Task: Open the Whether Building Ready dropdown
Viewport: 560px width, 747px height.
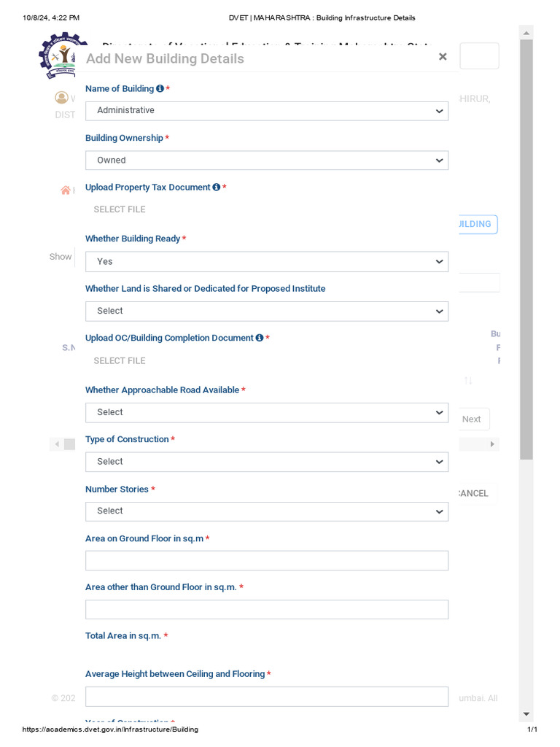Action: (x=267, y=262)
